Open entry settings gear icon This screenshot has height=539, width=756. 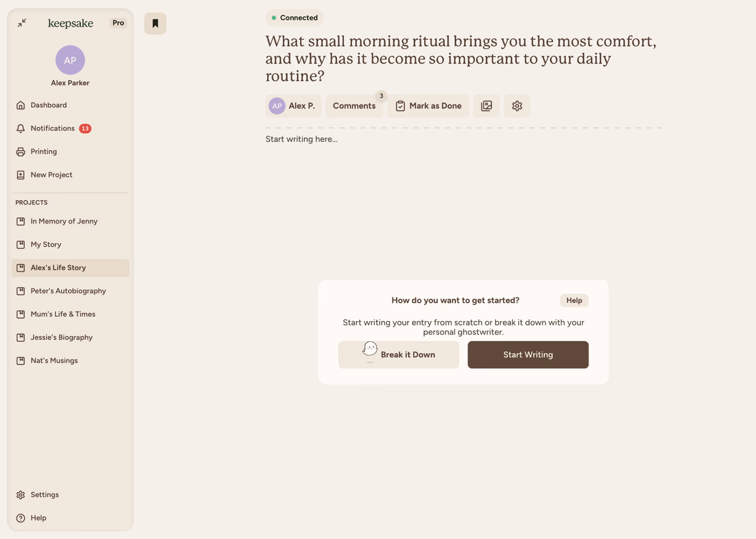[517, 106]
